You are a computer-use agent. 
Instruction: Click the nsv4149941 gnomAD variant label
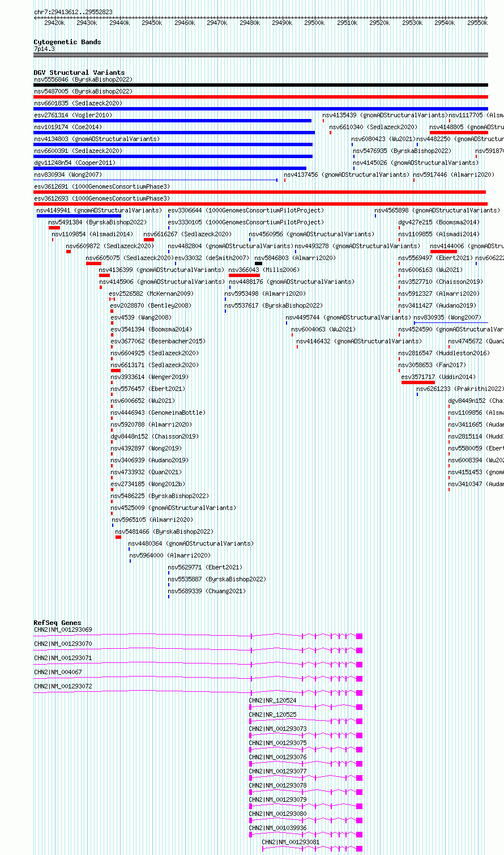(99, 210)
